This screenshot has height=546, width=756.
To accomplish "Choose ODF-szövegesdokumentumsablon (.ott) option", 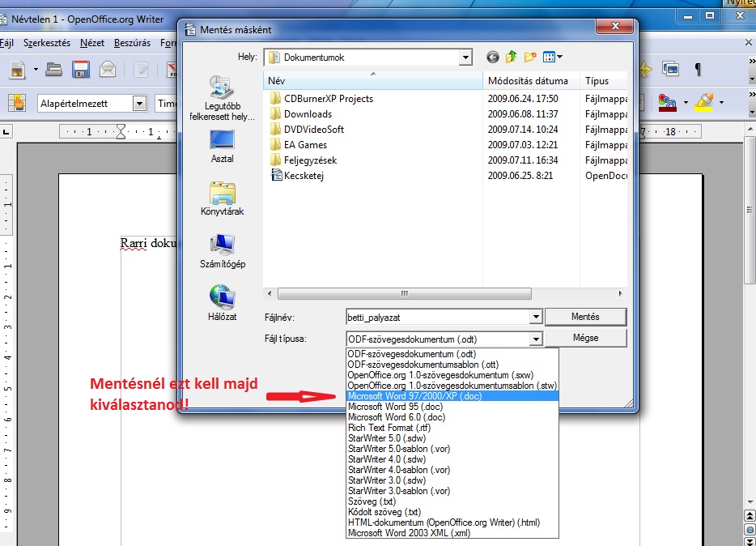I will click(452, 365).
